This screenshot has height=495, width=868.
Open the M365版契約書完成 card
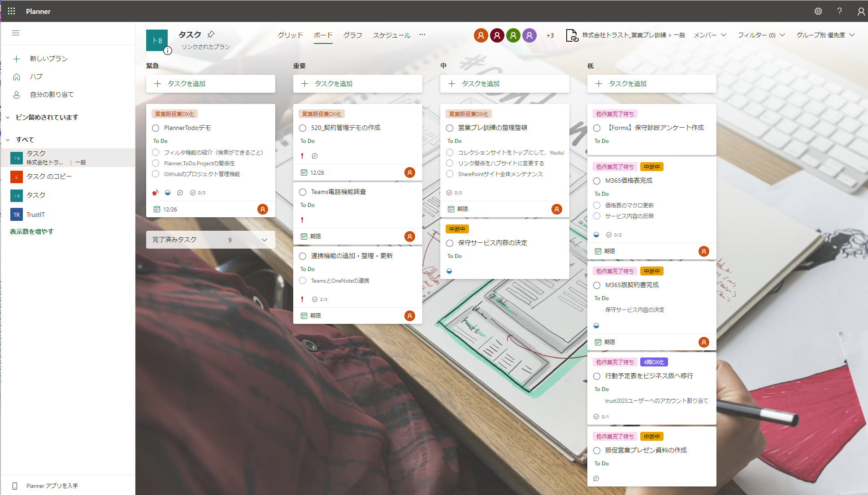coord(652,306)
